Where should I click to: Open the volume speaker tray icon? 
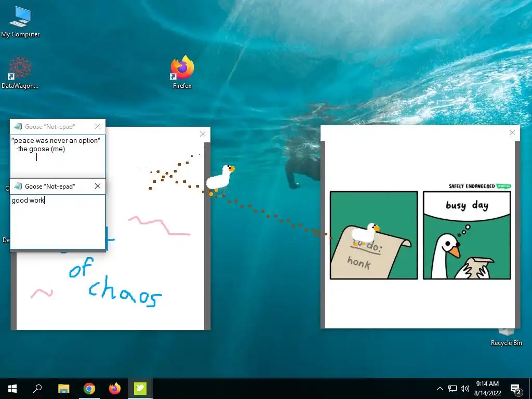(465, 389)
